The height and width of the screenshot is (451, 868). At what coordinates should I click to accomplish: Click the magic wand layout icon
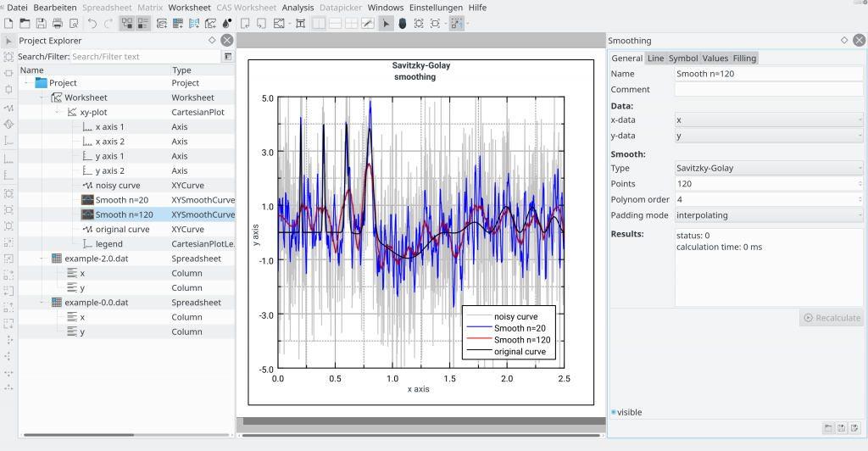(368, 23)
